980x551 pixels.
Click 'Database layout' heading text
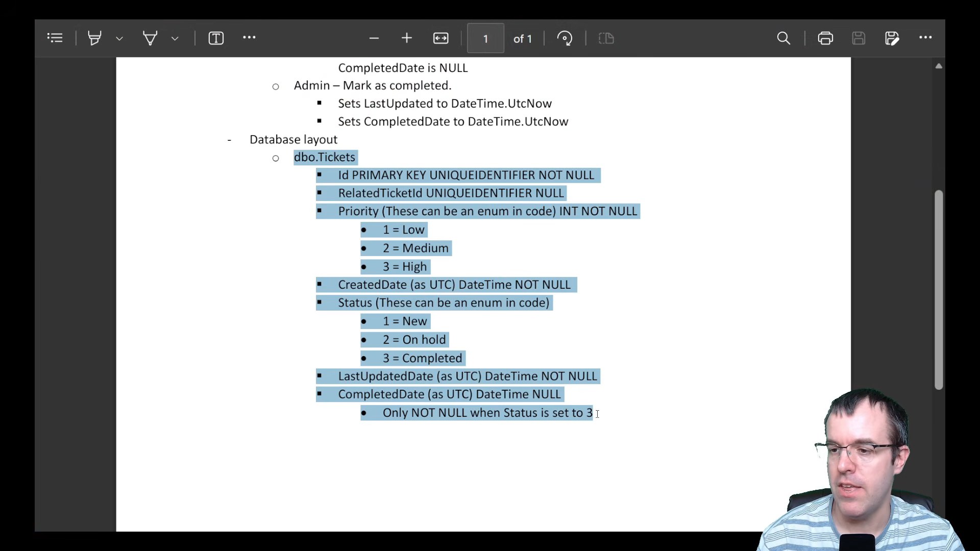click(x=293, y=139)
